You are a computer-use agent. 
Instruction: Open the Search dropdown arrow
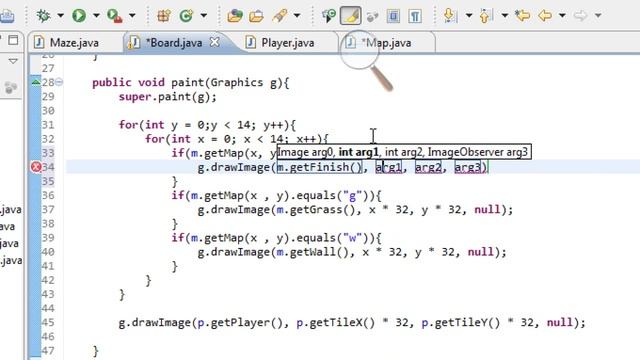tap(297, 16)
